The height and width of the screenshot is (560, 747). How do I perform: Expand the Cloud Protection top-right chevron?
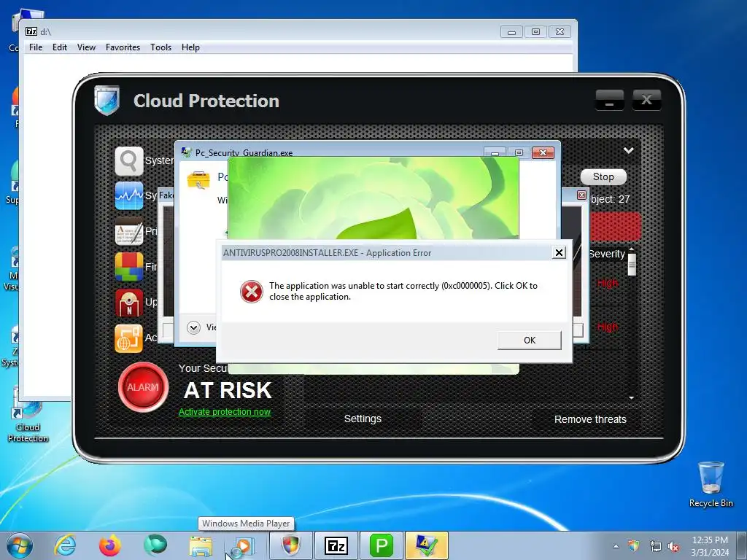(628, 150)
